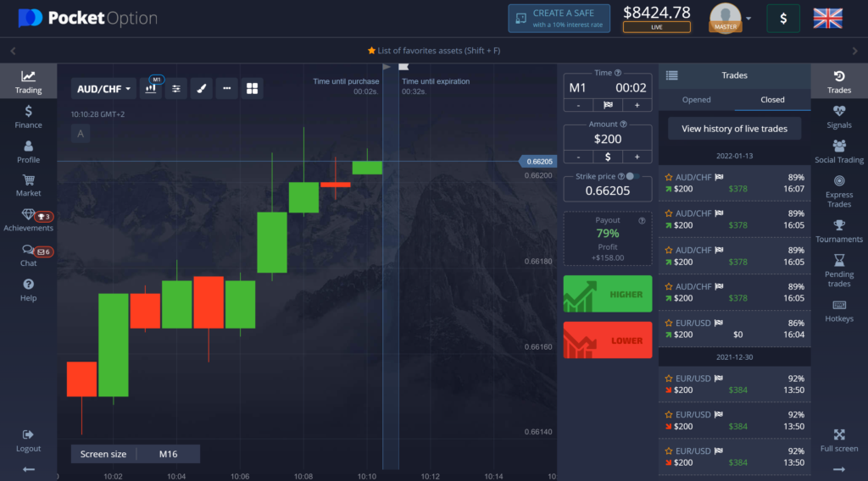Screen dimensions: 868x481
Task: Toggle the Strike price switch
Action: (632, 176)
